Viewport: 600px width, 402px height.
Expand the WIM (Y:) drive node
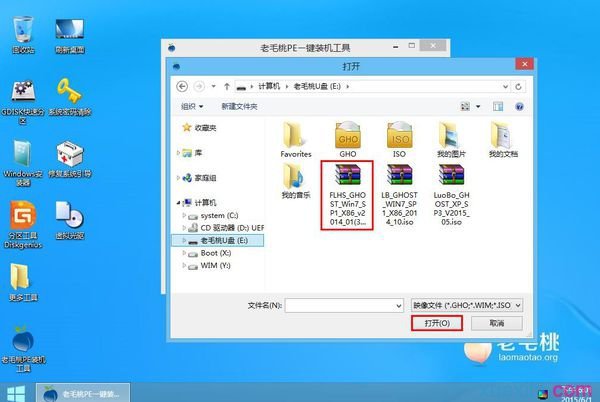click(x=184, y=265)
